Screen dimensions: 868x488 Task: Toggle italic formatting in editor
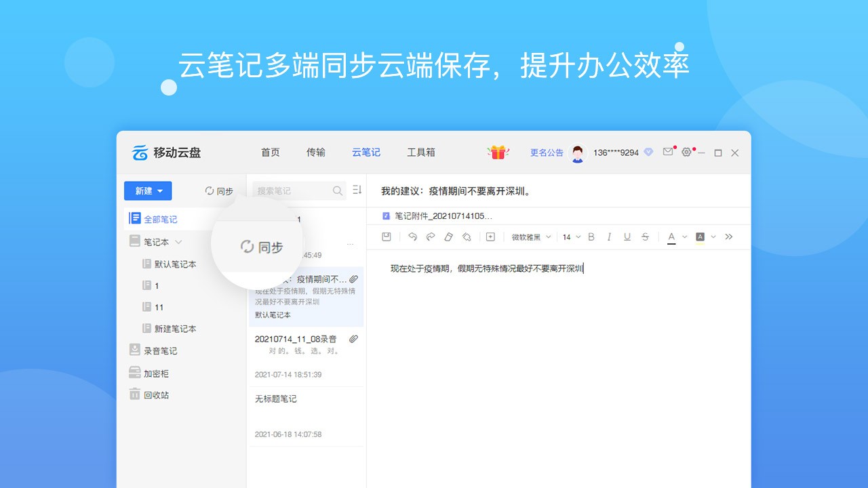609,237
